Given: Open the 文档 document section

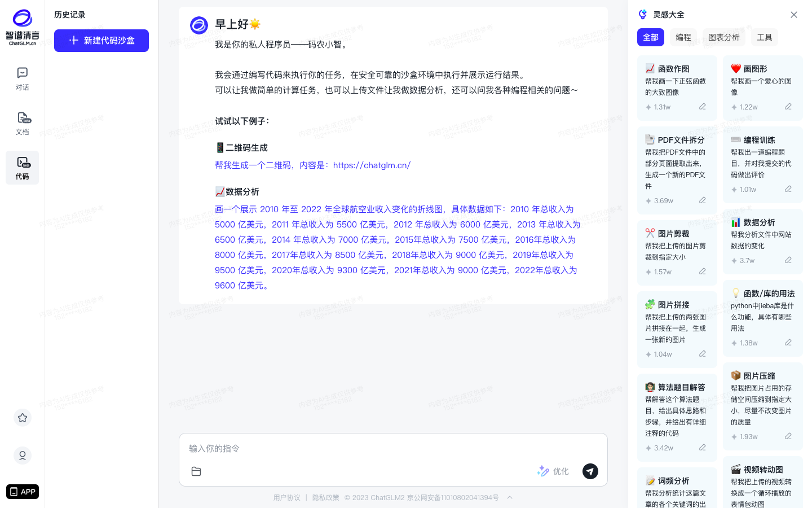Looking at the screenshot, I should pyautogui.click(x=23, y=123).
